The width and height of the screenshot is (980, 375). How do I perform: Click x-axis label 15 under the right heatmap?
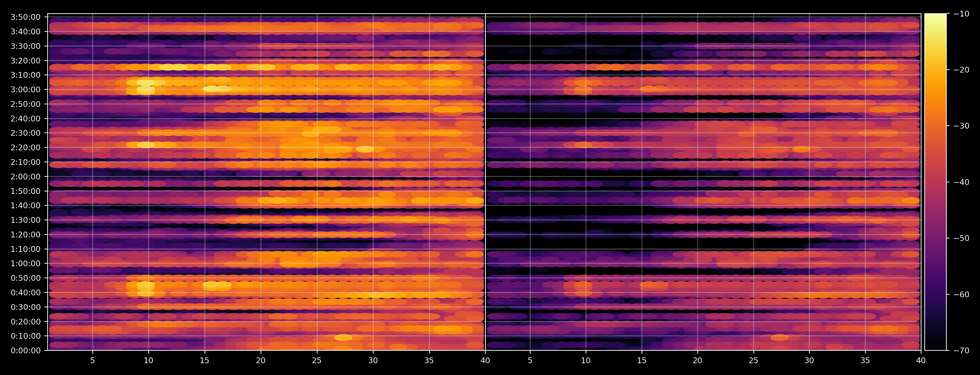point(642,360)
